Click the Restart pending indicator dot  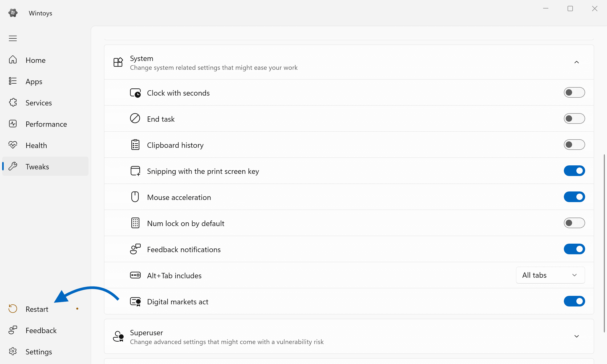(x=77, y=309)
